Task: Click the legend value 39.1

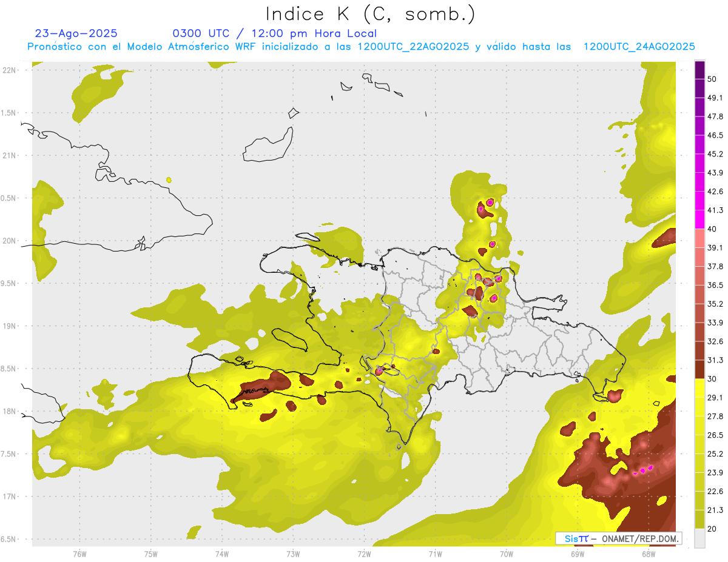Action: (x=715, y=247)
